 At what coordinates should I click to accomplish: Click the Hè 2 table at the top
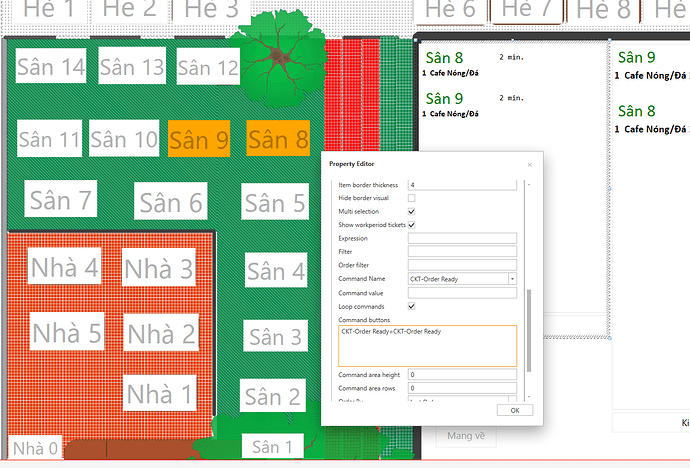point(130,10)
